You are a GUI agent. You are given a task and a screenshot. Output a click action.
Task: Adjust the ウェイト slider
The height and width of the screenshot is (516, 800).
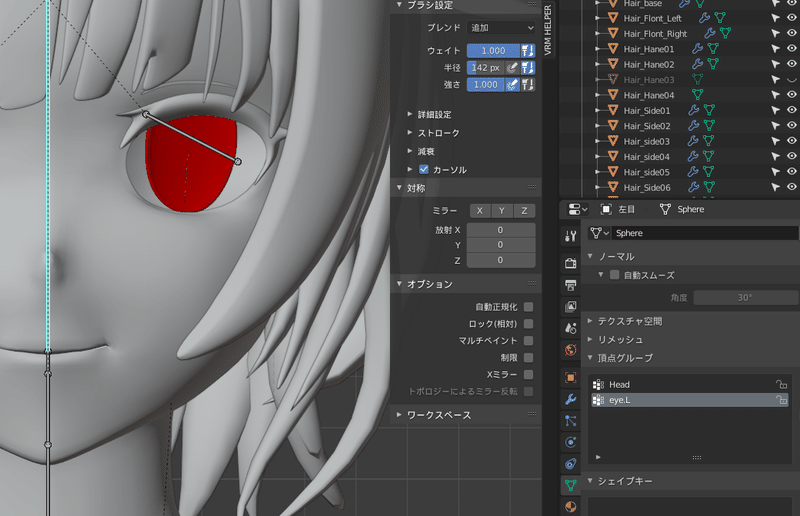[493, 51]
